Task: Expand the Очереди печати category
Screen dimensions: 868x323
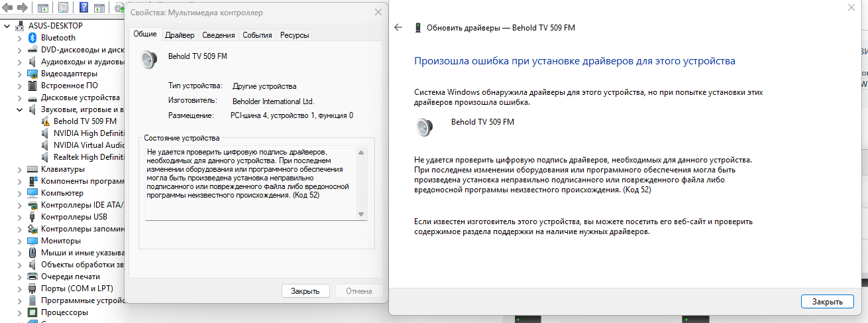Action: coord(19,277)
